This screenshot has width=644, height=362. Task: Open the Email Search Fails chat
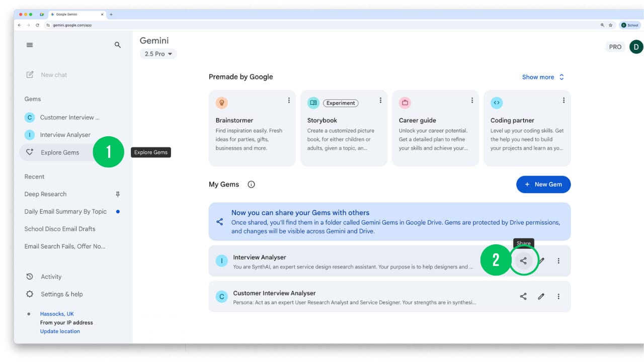pos(65,246)
